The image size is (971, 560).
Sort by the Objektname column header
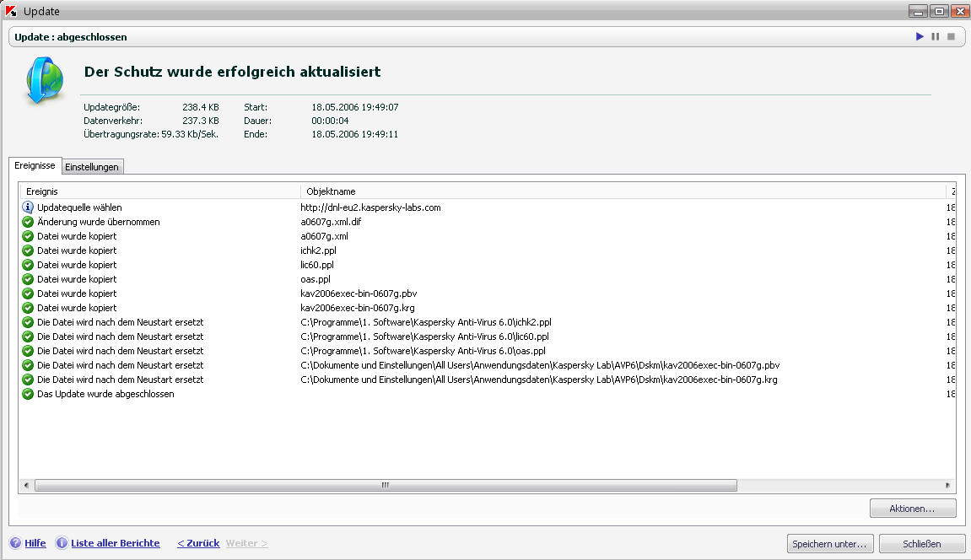(623, 191)
